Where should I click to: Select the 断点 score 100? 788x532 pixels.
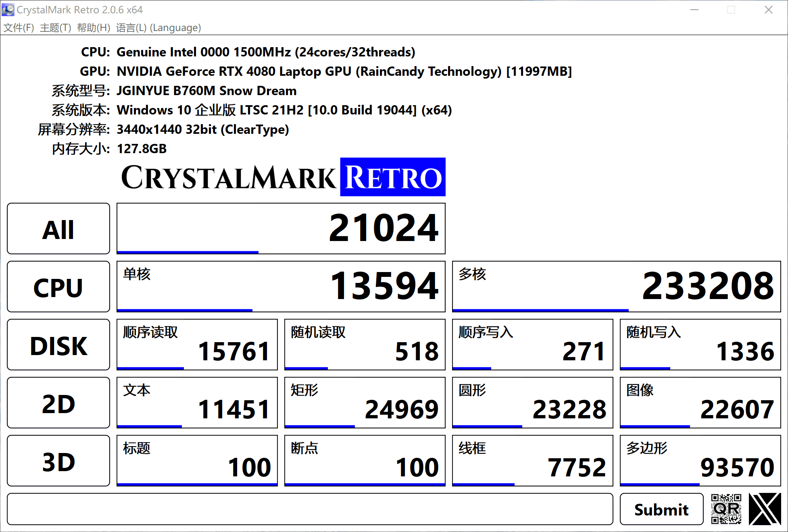point(365,461)
